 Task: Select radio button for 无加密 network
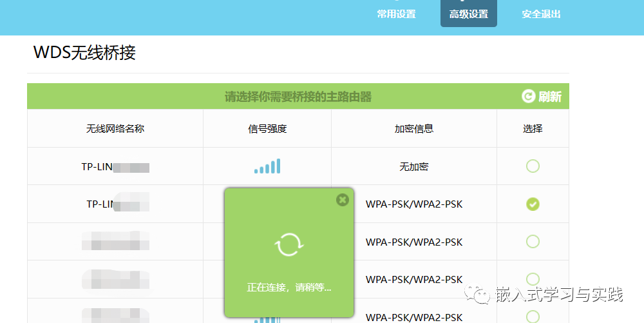click(x=533, y=166)
